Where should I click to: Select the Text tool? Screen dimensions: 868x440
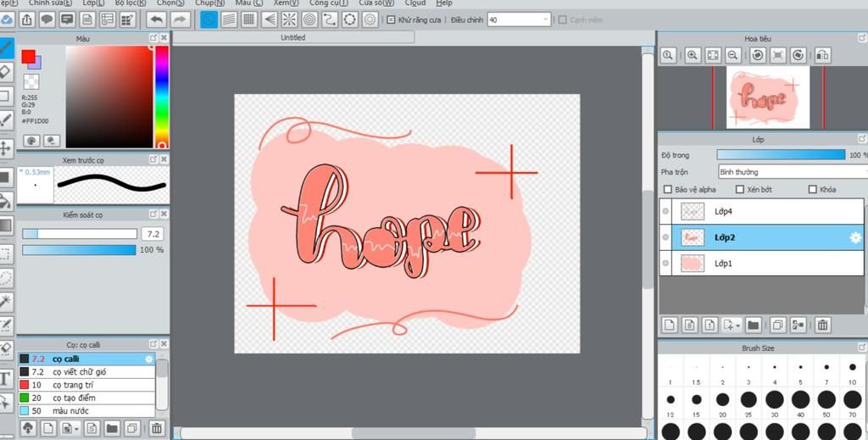pyautogui.click(x=6, y=379)
